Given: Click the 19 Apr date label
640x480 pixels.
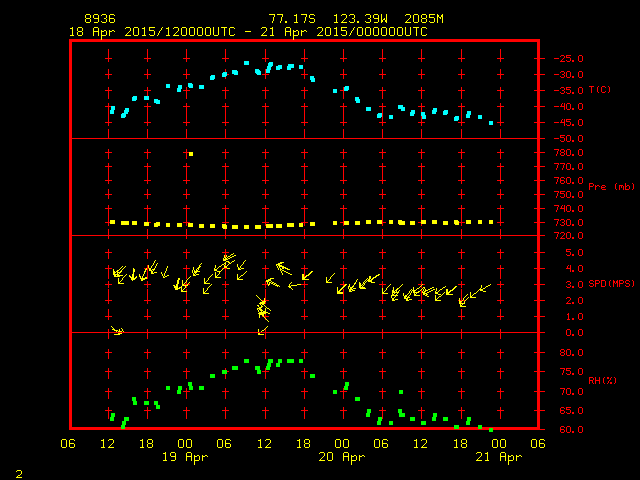Looking at the screenshot, I should pos(185,457).
